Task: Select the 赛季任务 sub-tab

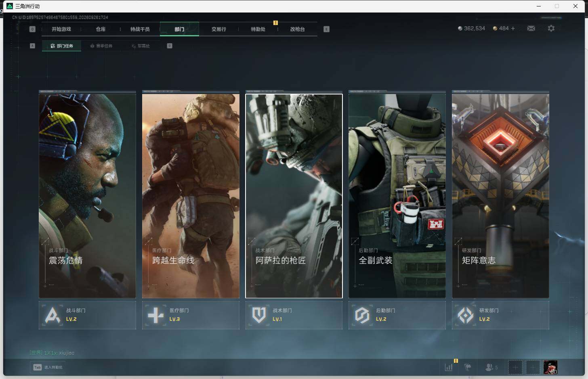Action: pyautogui.click(x=101, y=46)
